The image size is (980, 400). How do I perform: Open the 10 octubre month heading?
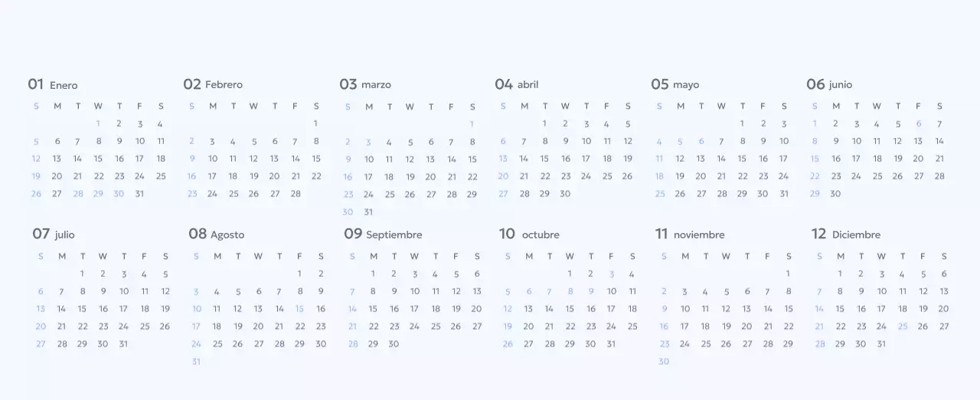coord(529,234)
